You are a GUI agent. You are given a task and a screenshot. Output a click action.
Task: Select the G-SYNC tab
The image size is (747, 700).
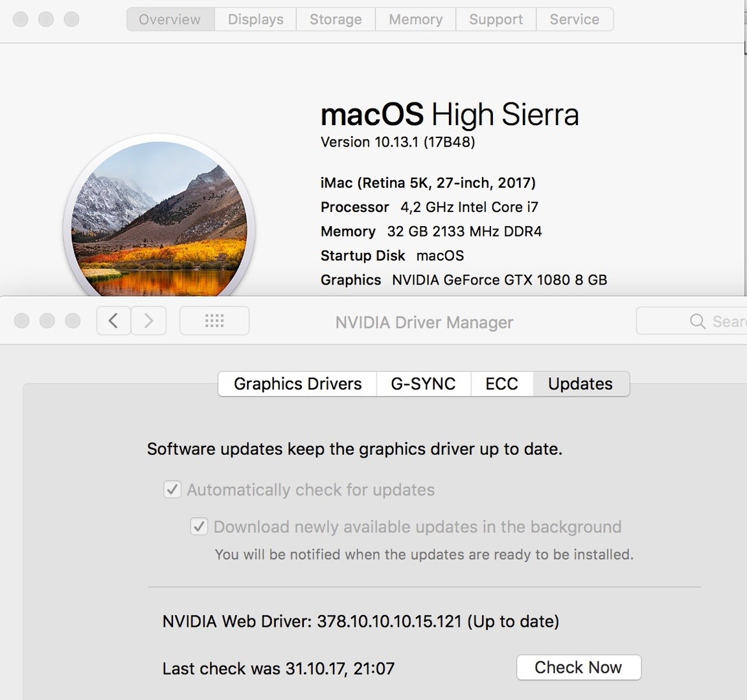pos(424,384)
